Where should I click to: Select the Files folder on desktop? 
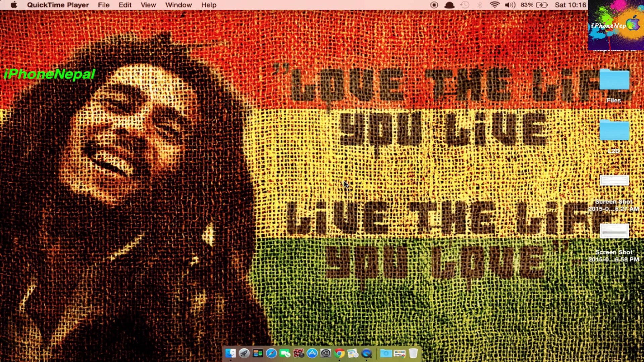(614, 80)
